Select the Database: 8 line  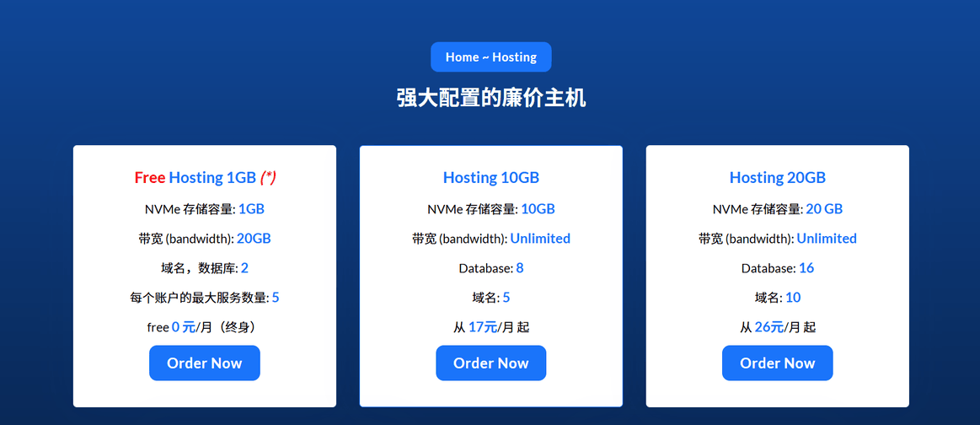490,268
